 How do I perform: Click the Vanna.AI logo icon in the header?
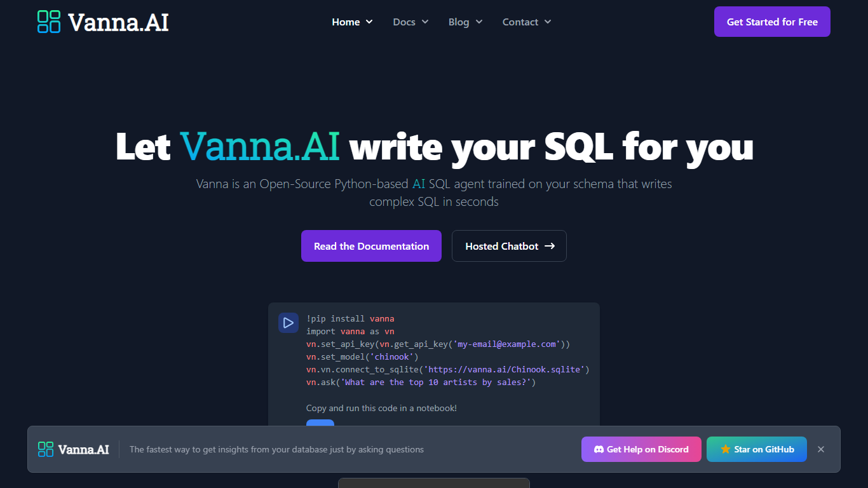[49, 22]
